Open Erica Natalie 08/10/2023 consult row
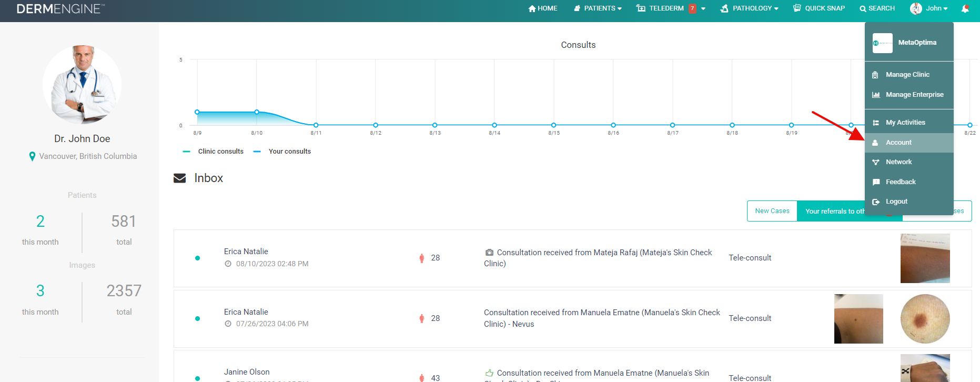 572,258
